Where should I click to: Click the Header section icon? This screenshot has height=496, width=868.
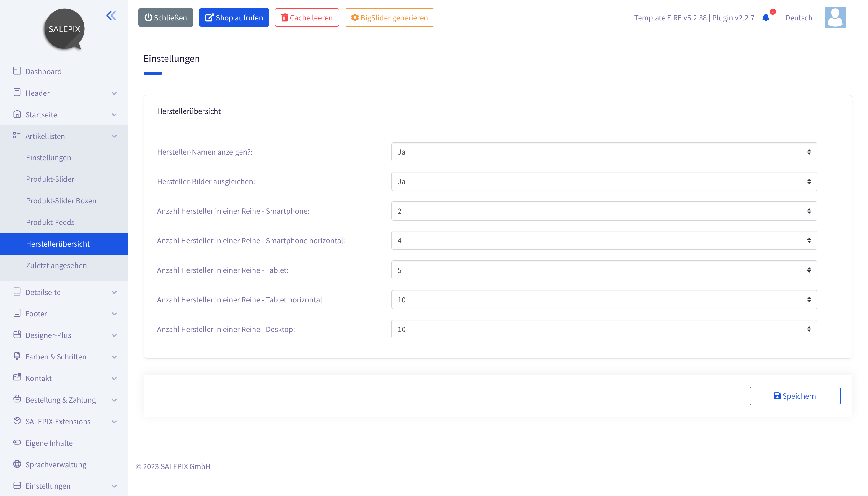click(x=17, y=92)
